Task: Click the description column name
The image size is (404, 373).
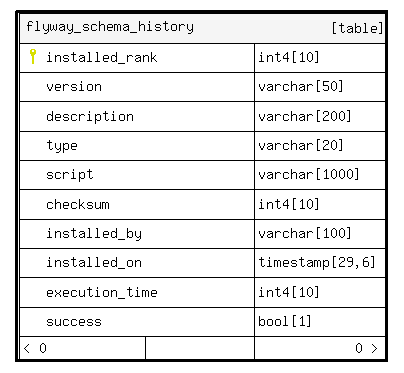Action: click(x=90, y=117)
